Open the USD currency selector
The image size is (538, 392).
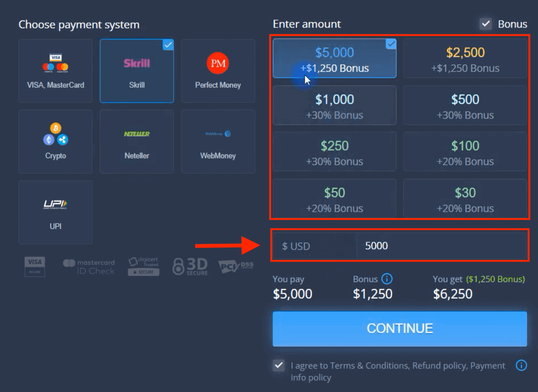(x=314, y=246)
